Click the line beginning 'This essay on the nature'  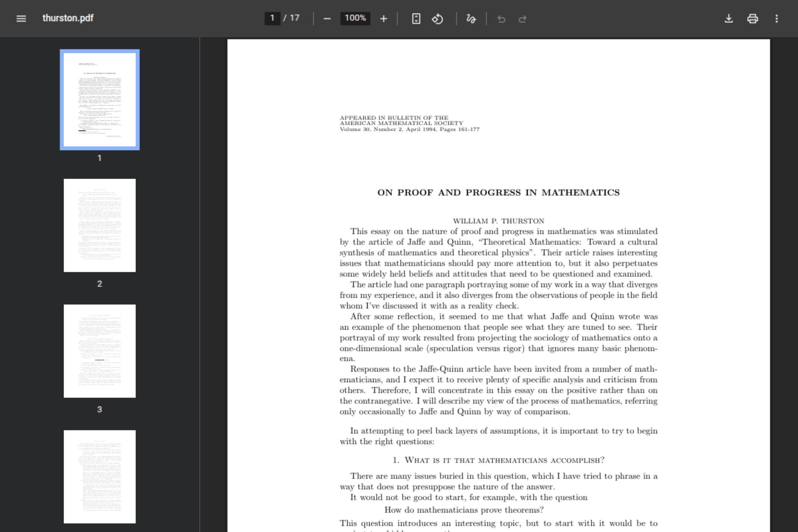504,231
